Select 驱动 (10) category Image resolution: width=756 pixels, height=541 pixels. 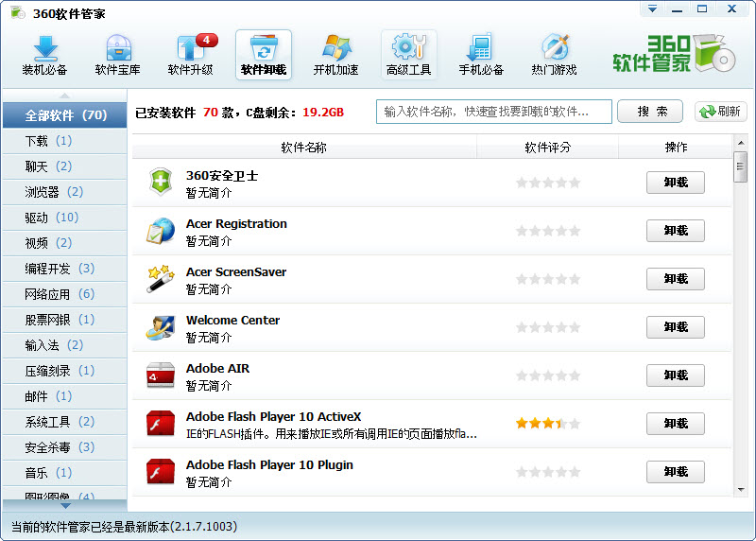64,218
